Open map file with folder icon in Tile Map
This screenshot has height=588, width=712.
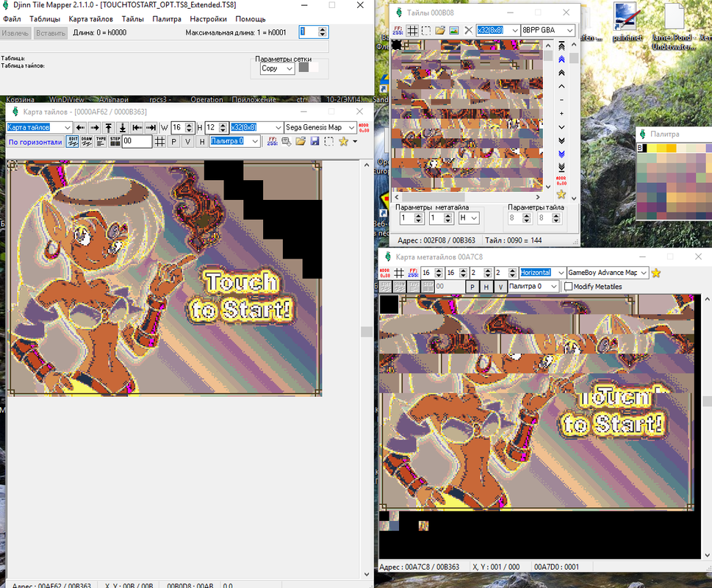point(300,142)
